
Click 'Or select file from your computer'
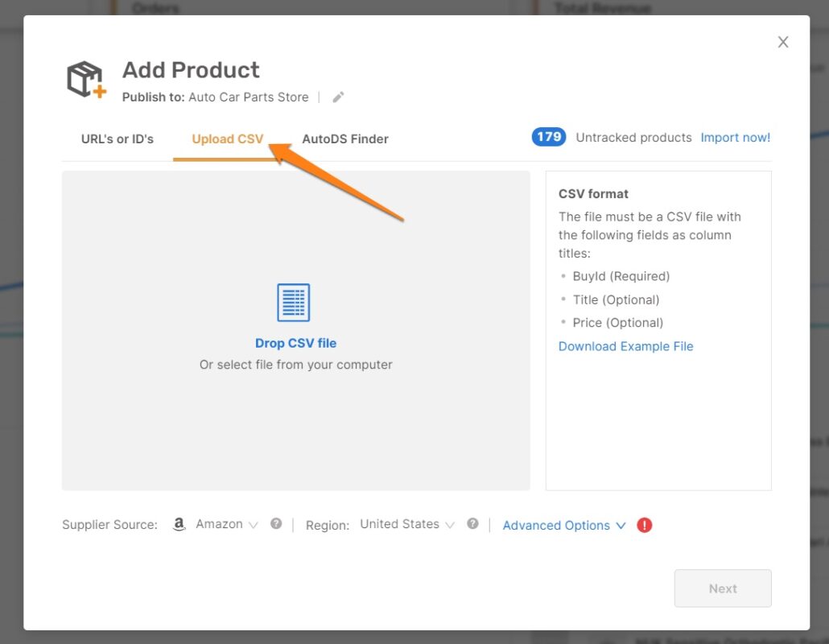[x=295, y=365]
